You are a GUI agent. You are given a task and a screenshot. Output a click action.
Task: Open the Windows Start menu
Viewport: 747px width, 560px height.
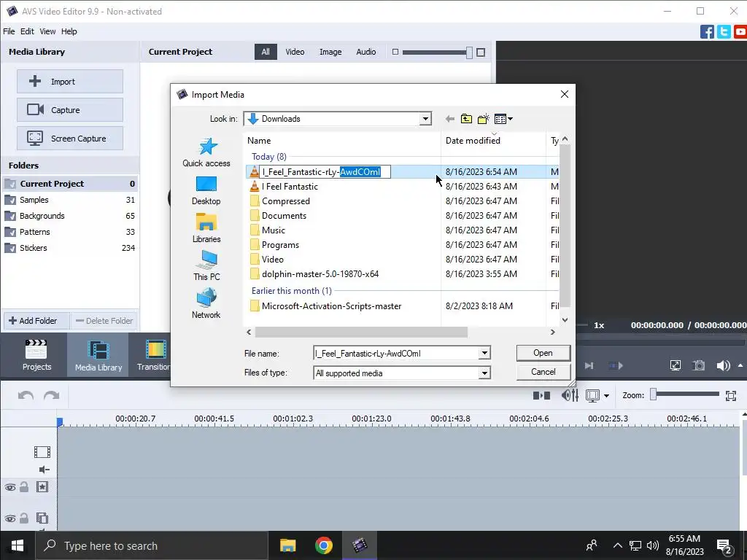(x=18, y=545)
